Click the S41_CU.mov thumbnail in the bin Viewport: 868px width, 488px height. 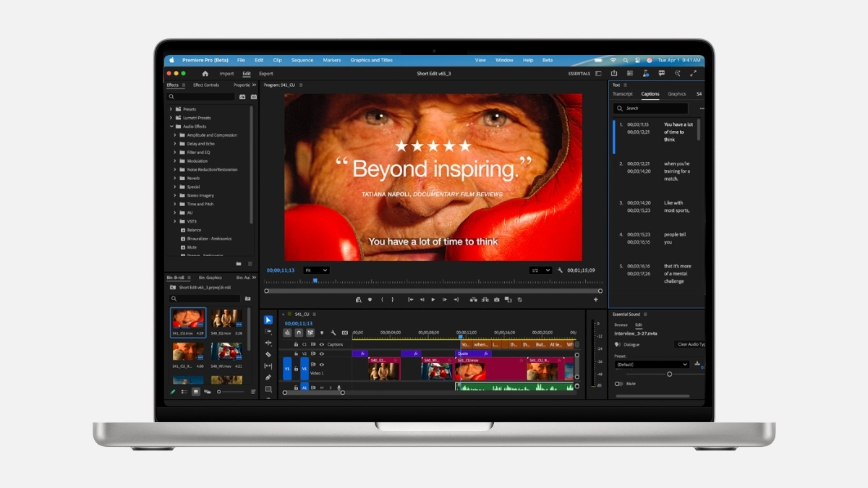(x=188, y=319)
